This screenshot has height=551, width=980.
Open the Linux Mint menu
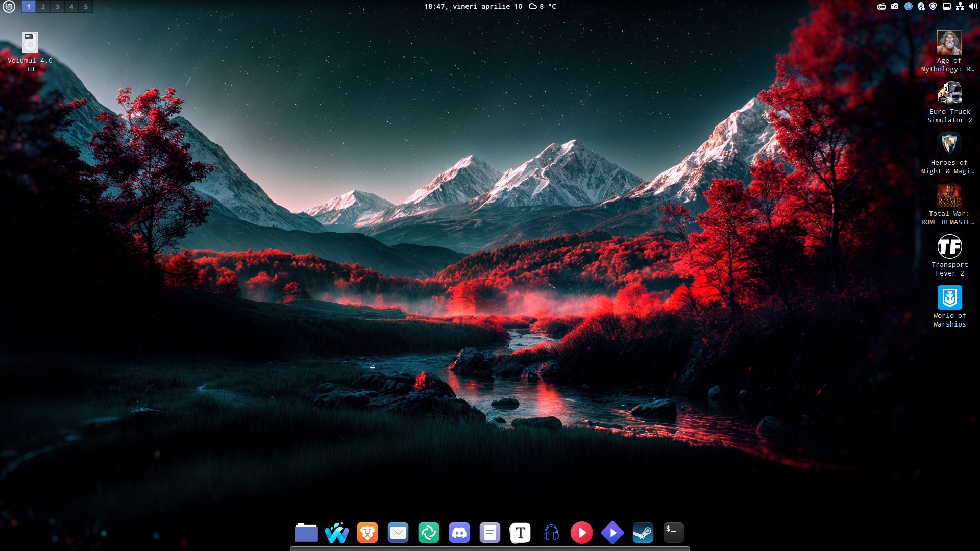coord(10,7)
